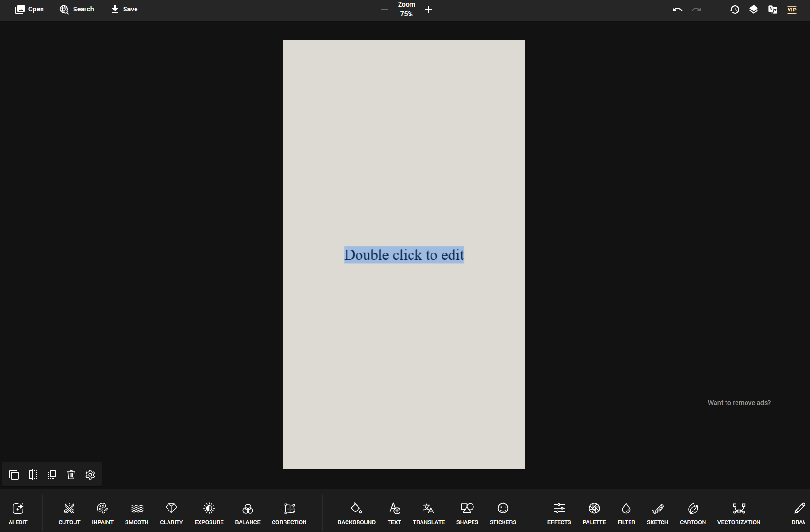The image size is (810, 532).
Task: Select the Correction tool
Action: [289, 513]
